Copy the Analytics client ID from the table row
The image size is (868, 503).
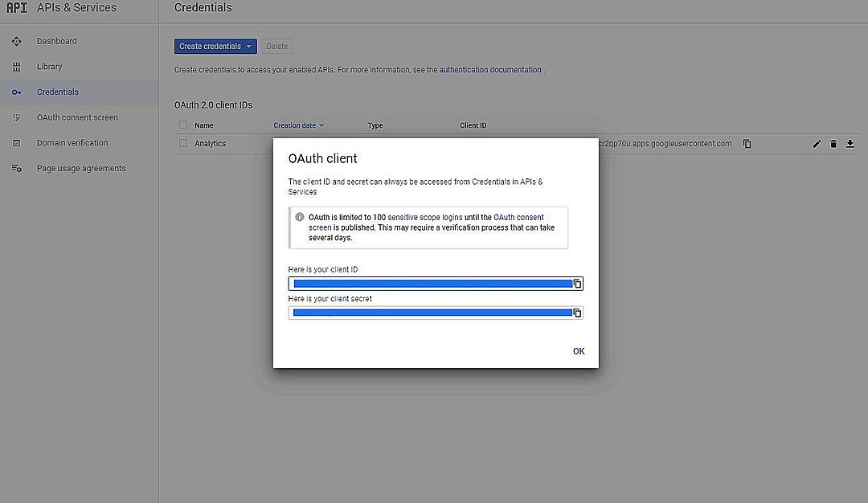(747, 144)
